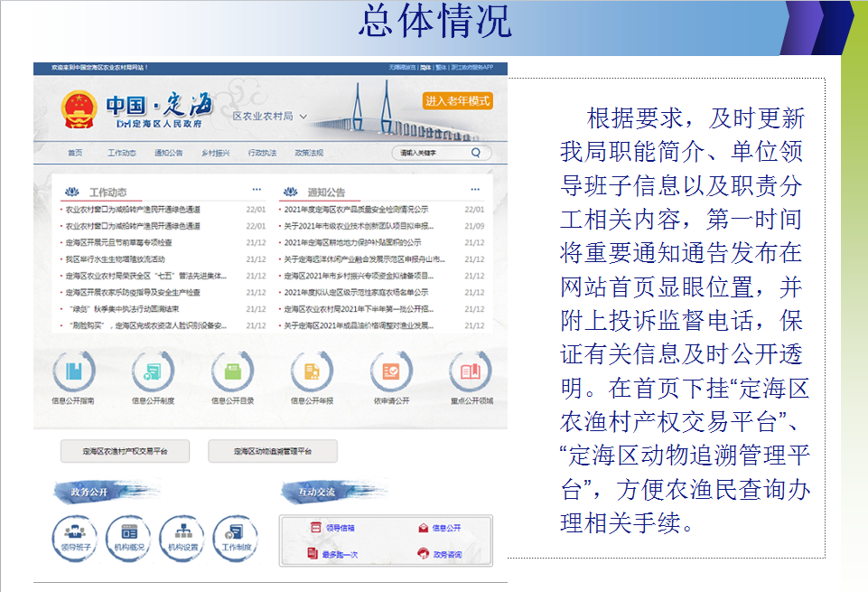Click the 信息公开制度 icon
Image resolution: width=868 pixels, height=592 pixels.
point(154,371)
